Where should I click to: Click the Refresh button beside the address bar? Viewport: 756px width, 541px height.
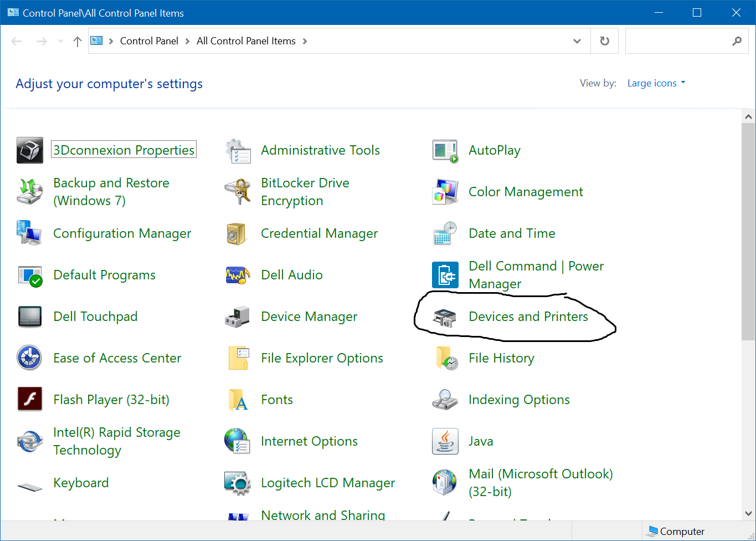coord(605,41)
